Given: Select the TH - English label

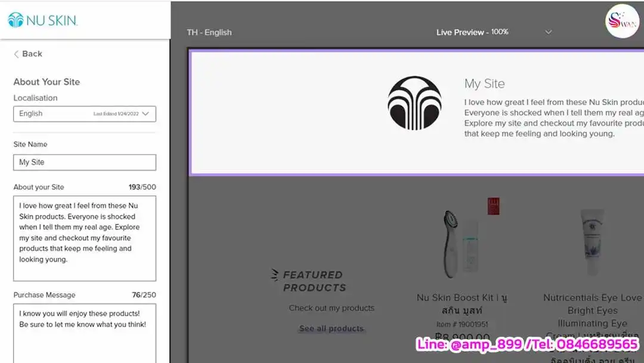Looking at the screenshot, I should 209,32.
